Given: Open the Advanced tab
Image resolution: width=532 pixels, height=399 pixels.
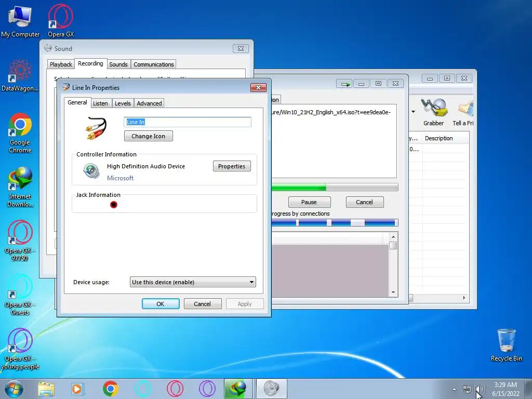Looking at the screenshot, I should [x=149, y=103].
